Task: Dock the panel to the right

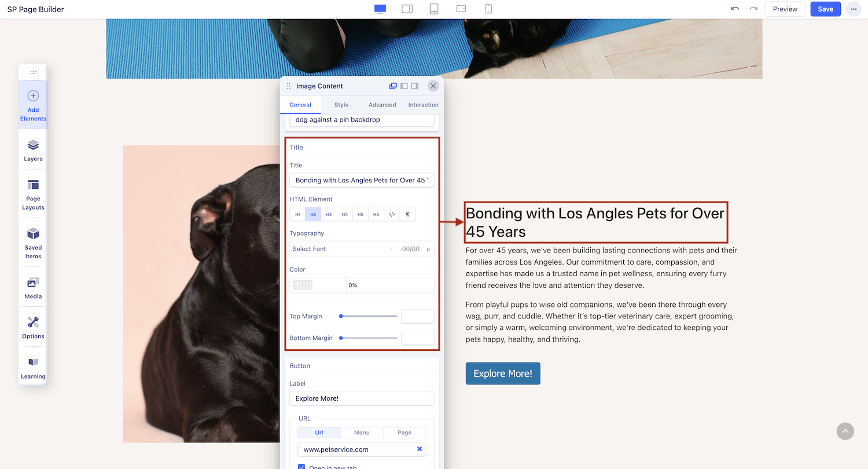Action: click(x=414, y=86)
